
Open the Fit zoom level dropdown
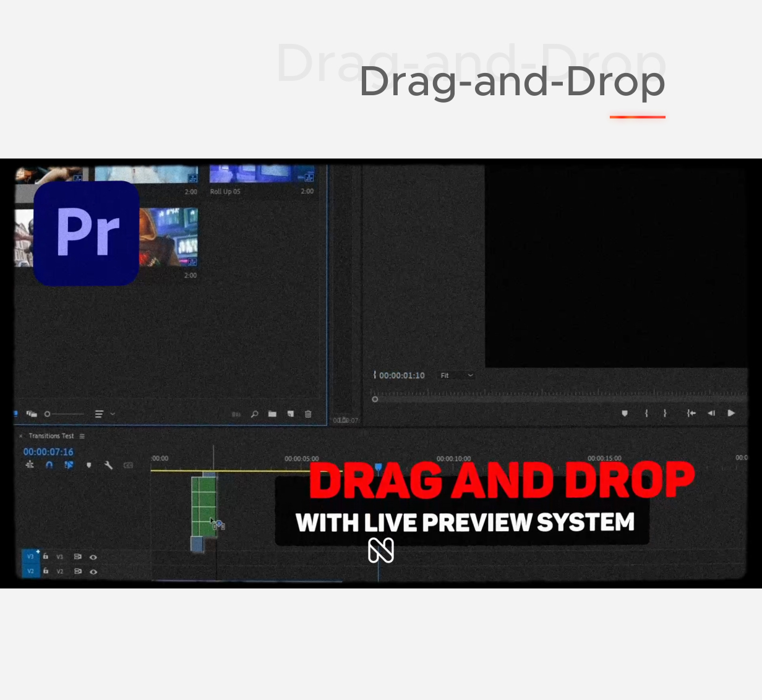[456, 375]
